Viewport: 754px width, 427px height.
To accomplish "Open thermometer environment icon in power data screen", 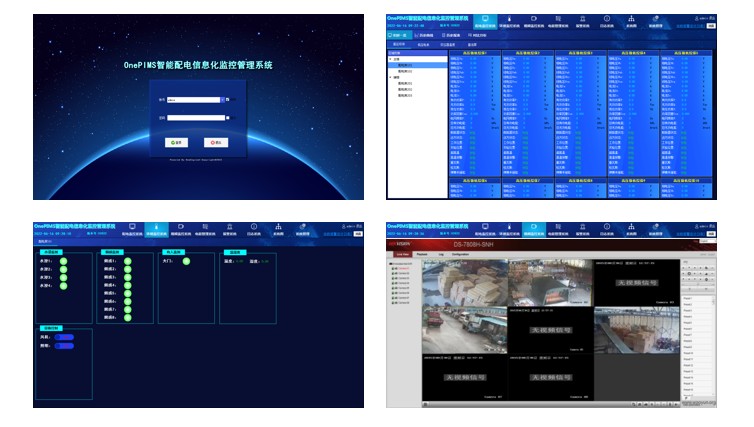I will (x=509, y=19).
